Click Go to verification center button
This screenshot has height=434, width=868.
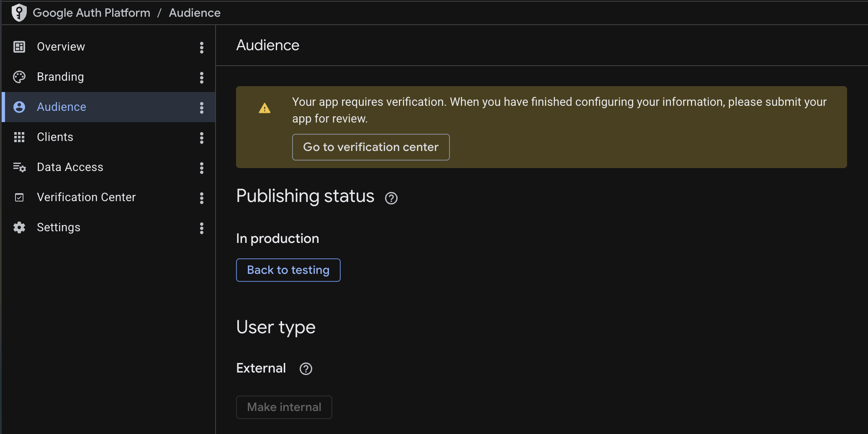point(371,147)
